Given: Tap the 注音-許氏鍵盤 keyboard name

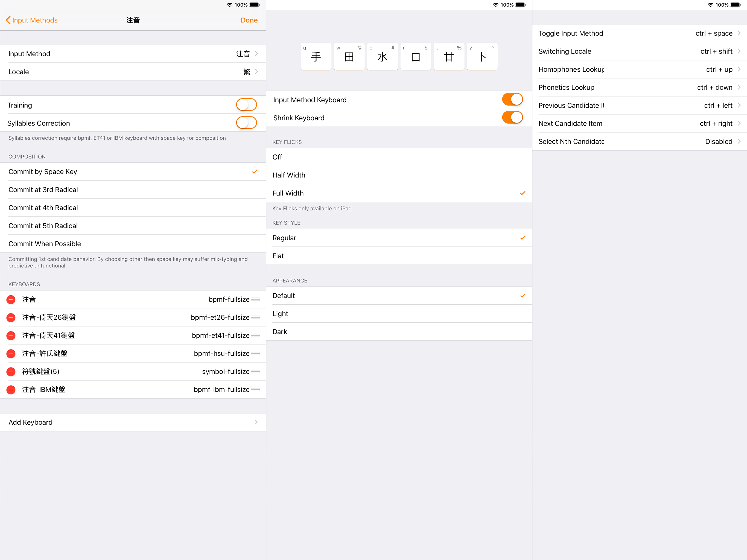Looking at the screenshot, I should pyautogui.click(x=45, y=354).
